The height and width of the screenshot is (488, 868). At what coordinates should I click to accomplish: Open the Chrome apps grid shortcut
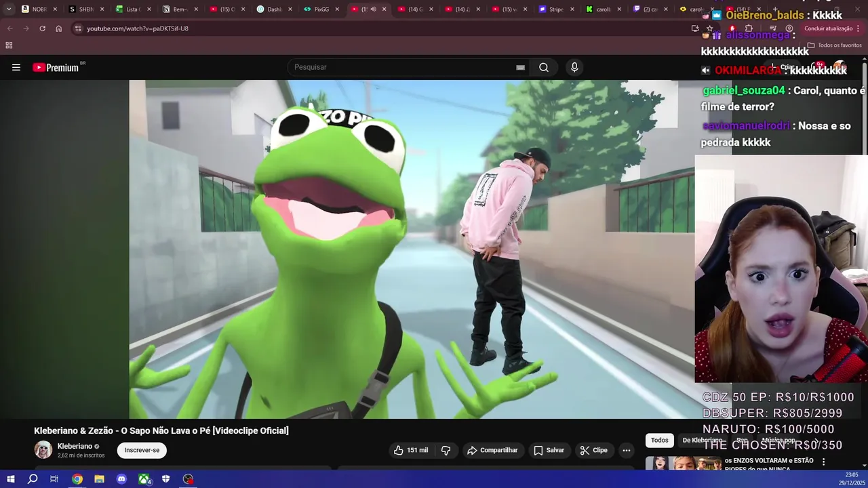(9, 45)
